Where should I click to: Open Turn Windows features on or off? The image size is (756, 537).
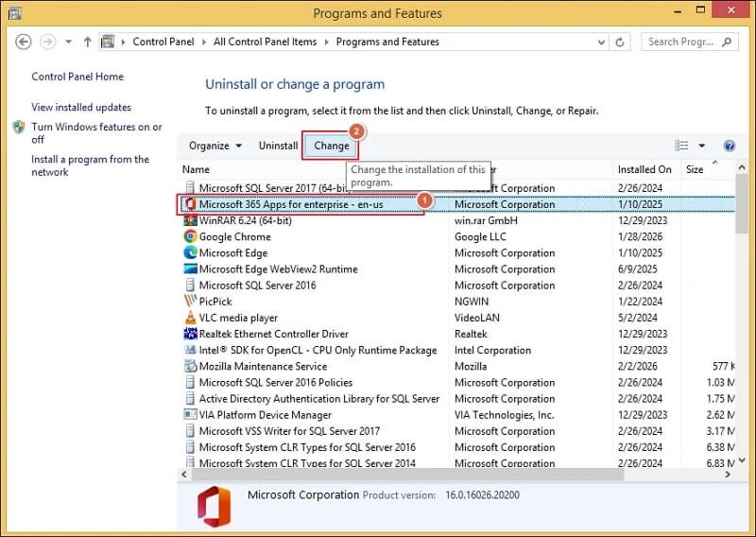pyautogui.click(x=96, y=133)
